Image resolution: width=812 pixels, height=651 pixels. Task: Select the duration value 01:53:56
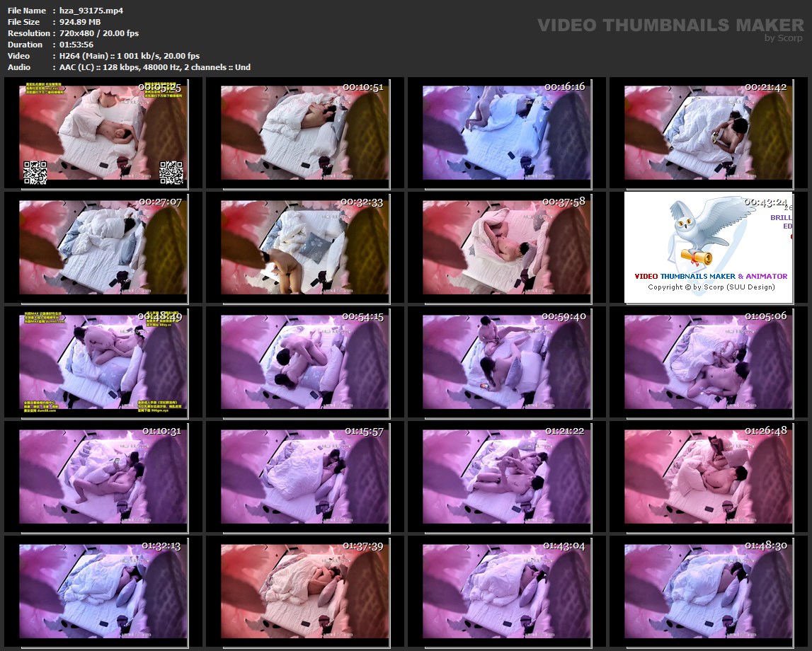[76, 45]
